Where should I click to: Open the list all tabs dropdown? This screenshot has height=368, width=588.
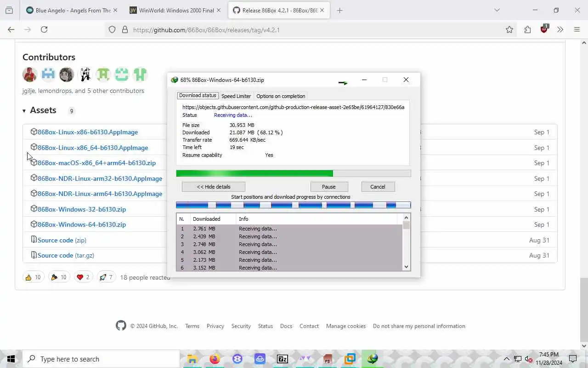coord(497,10)
